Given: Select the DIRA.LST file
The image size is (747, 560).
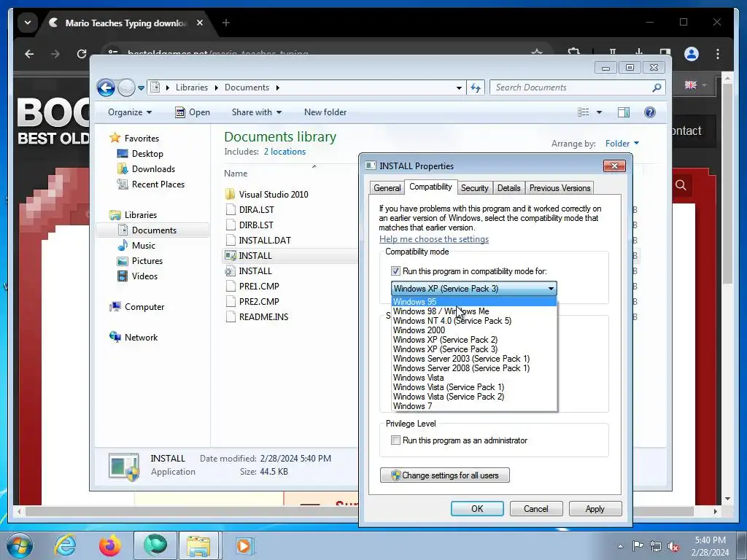Looking at the screenshot, I should (x=256, y=209).
